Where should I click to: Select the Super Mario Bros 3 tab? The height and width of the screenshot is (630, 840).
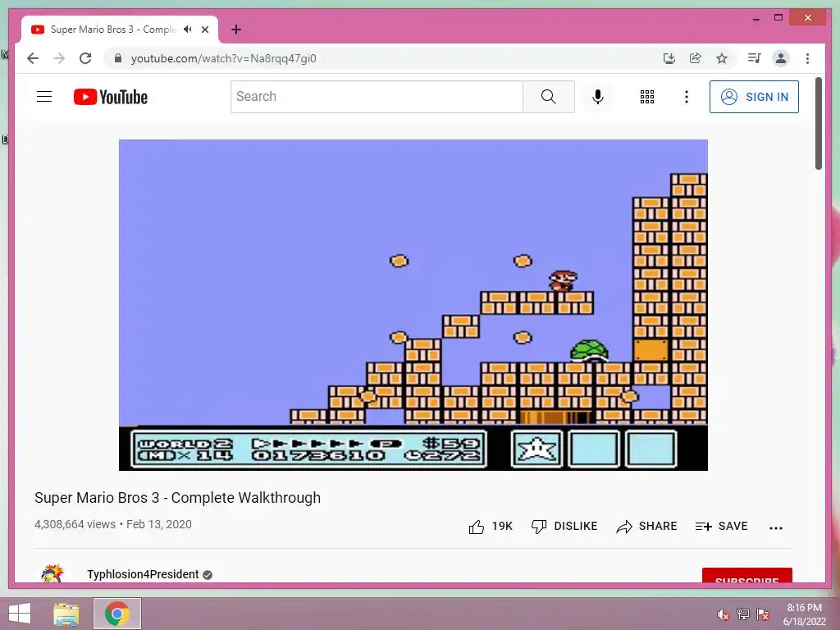pyautogui.click(x=120, y=30)
